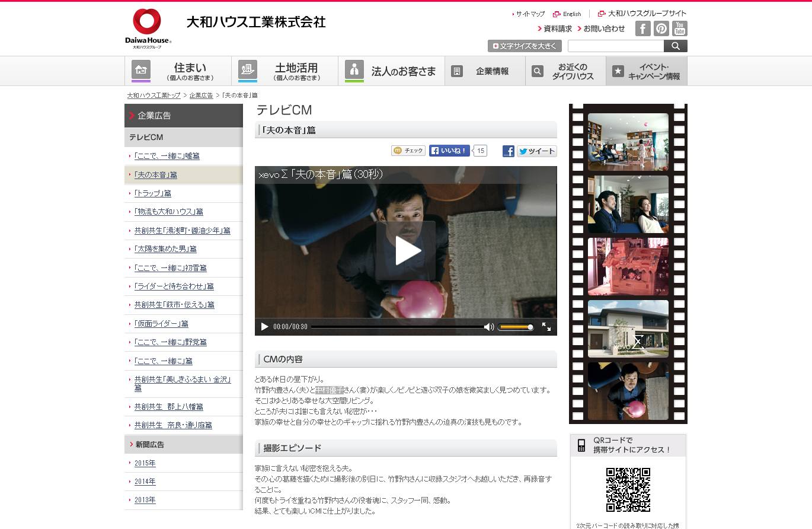812x529 pixels.
Task: Select 「太陽を集めた男」篇 in sidebar
Action: click(165, 249)
